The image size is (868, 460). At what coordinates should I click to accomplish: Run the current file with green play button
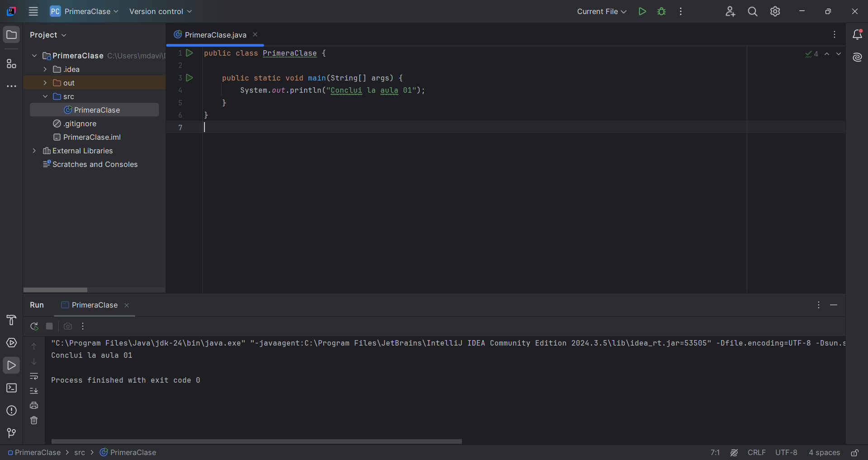tap(642, 11)
